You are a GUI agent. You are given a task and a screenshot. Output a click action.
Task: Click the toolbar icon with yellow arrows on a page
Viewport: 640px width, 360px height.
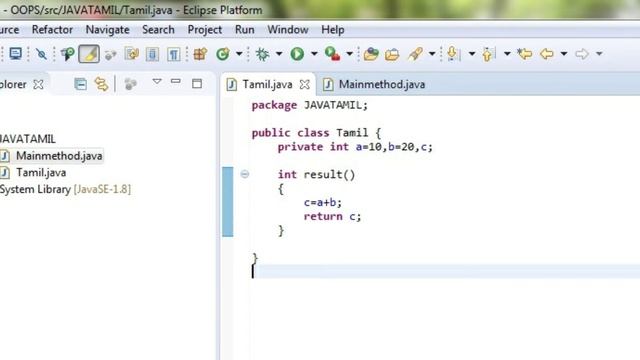[131, 54]
